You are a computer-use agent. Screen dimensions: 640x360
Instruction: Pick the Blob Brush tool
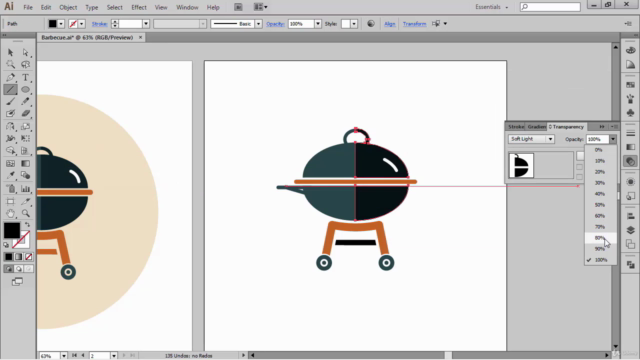(x=11, y=113)
